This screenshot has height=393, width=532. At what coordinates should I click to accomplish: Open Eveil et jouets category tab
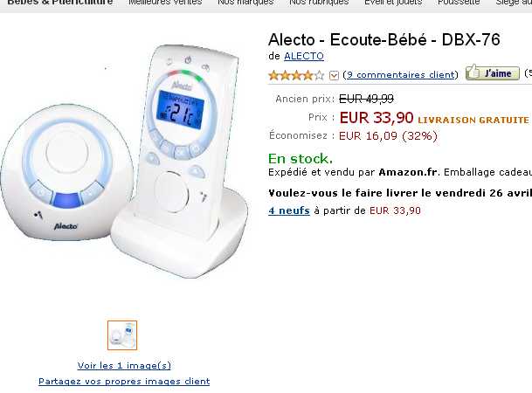coord(393,3)
